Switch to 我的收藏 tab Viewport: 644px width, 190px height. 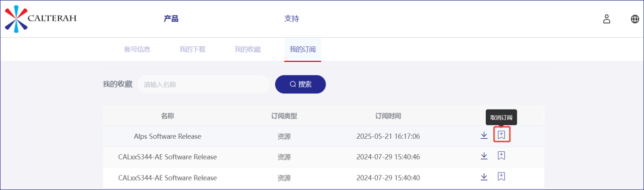pos(248,49)
